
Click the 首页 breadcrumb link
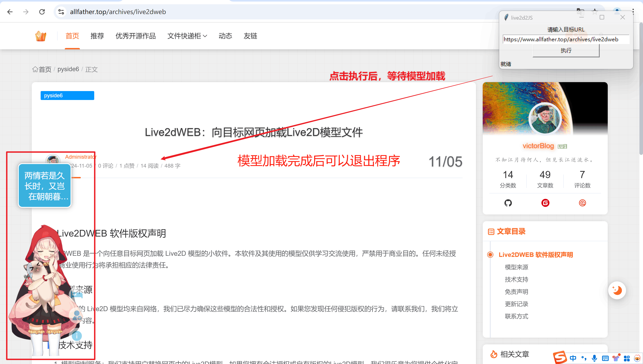[45, 69]
